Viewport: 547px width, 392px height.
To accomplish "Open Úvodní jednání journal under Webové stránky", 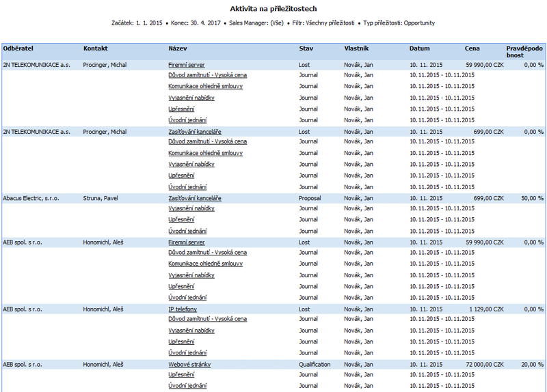I will click(187, 386).
